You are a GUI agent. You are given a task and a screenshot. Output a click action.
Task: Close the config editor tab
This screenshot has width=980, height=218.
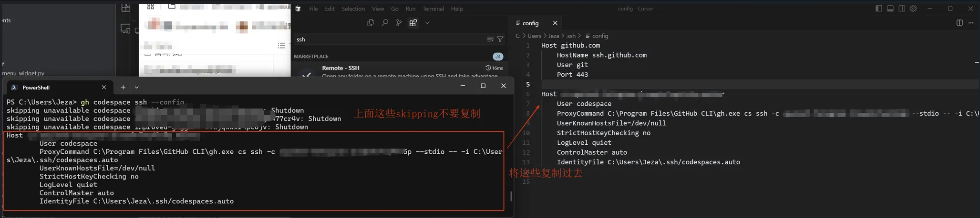pos(555,23)
